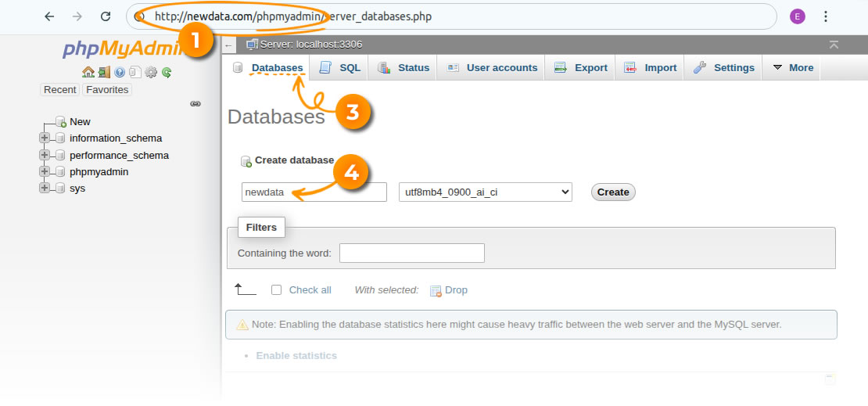868x406 pixels.
Task: Click the Favorites button
Action: [x=107, y=90]
